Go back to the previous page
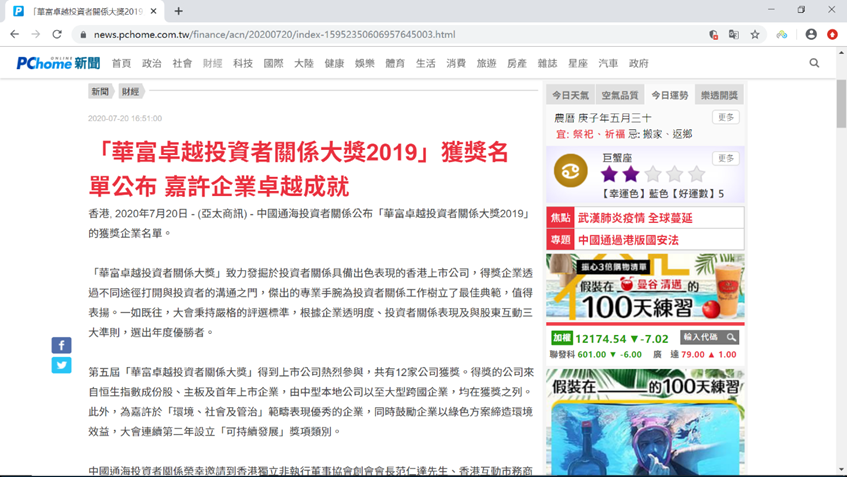This screenshot has width=847, height=477. 15,34
